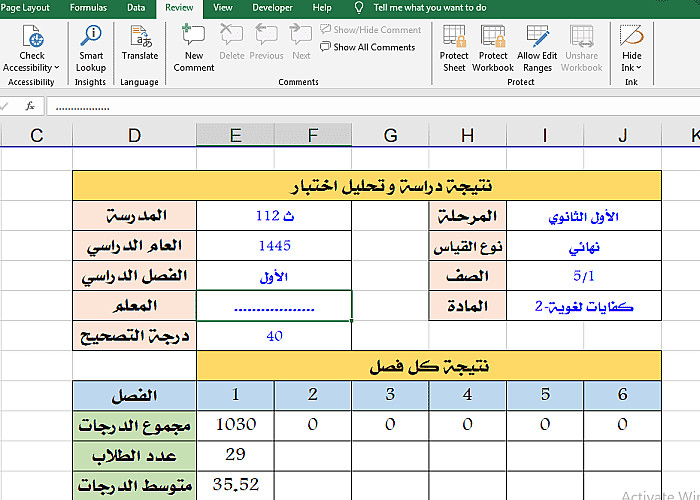Open the Formulas tab

pyautogui.click(x=88, y=8)
